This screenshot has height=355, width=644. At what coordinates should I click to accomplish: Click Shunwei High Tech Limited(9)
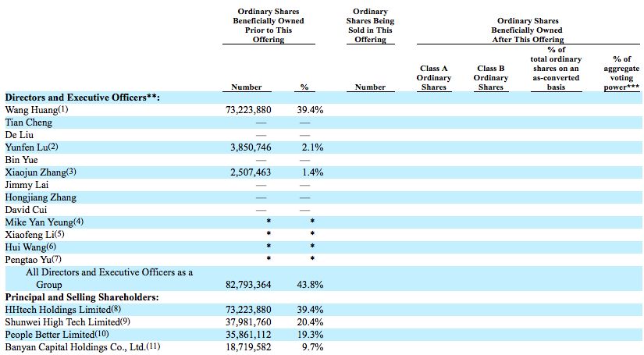point(67,322)
